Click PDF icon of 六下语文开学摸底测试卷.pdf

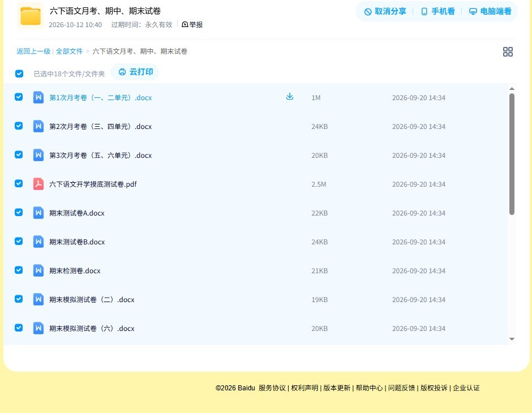(38, 184)
